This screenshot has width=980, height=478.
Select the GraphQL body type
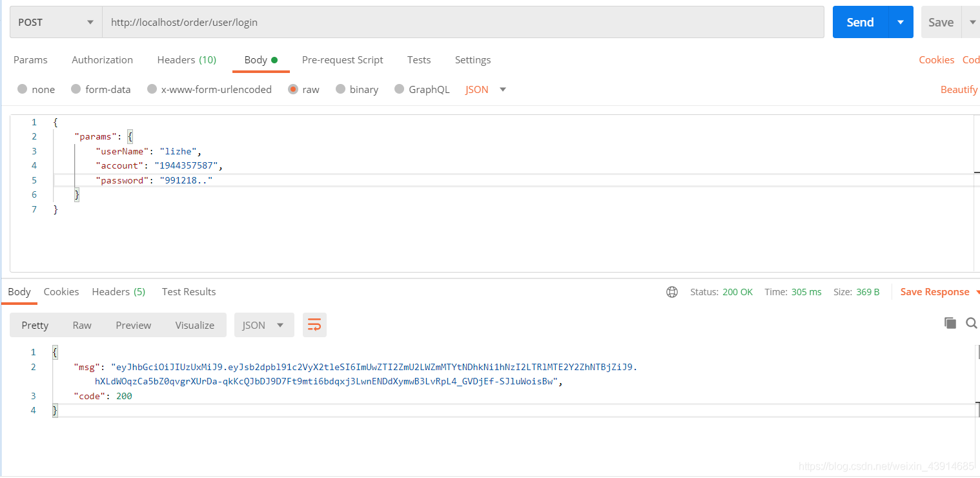[422, 89]
